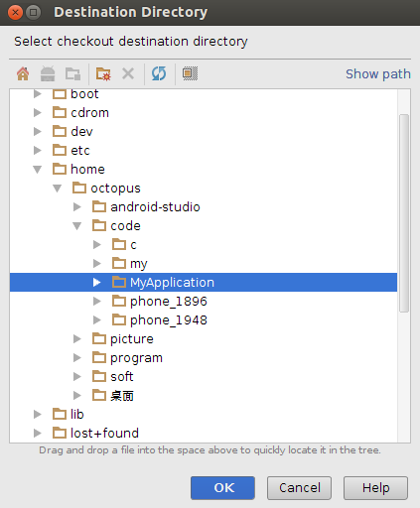
Task: Close the Destination Directory dialog
Action: pos(15,13)
